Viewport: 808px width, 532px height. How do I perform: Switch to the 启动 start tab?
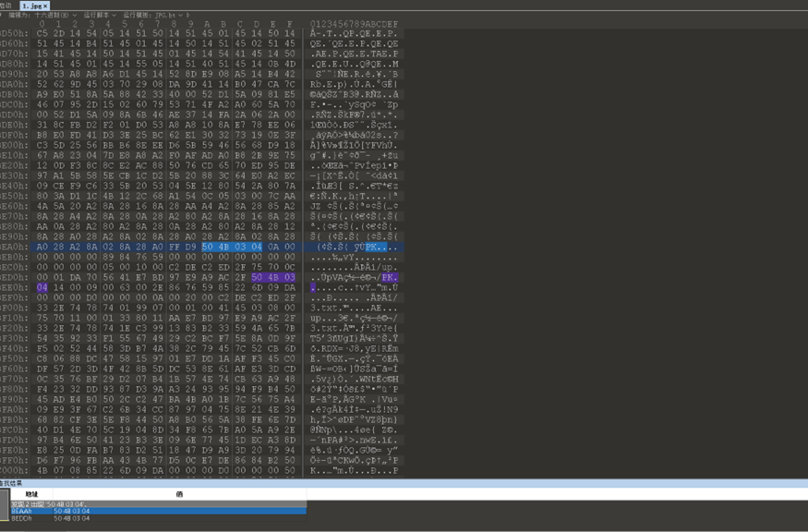[x=6, y=4]
